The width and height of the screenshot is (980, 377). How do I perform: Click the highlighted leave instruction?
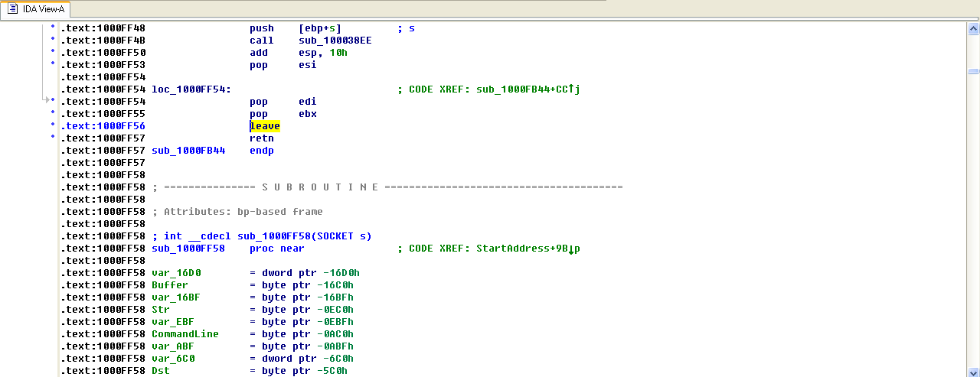[x=265, y=126]
